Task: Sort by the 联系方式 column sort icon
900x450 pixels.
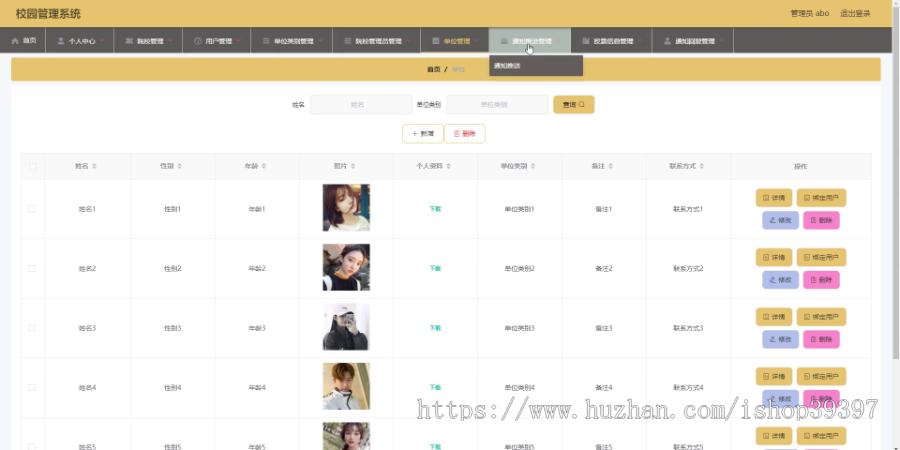Action: pyautogui.click(x=702, y=166)
